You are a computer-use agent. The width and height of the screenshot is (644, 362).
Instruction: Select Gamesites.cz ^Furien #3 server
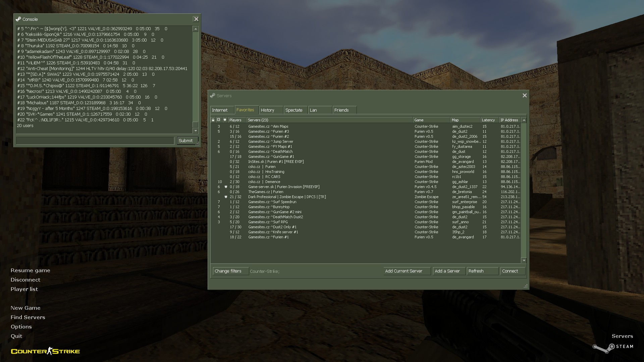pyautogui.click(x=366, y=131)
